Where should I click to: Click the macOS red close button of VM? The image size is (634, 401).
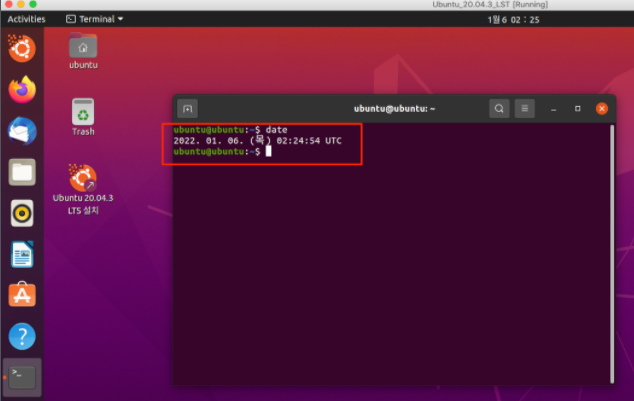[8, 4]
